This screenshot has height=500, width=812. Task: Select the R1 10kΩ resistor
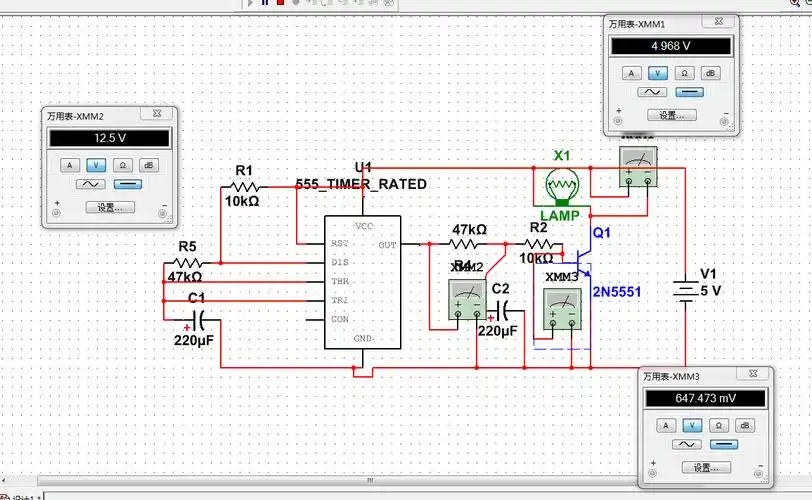[x=245, y=186]
